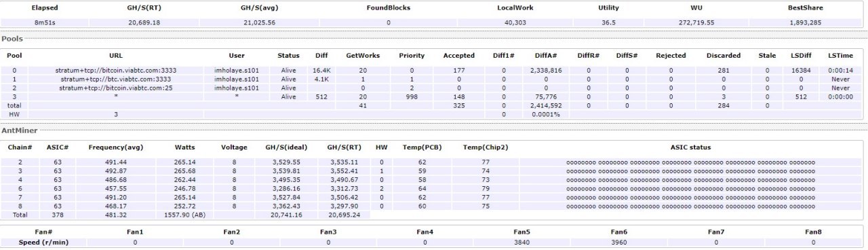868x250 pixels.
Task: Click Fan5 speed value 3840
Action: tap(522, 242)
